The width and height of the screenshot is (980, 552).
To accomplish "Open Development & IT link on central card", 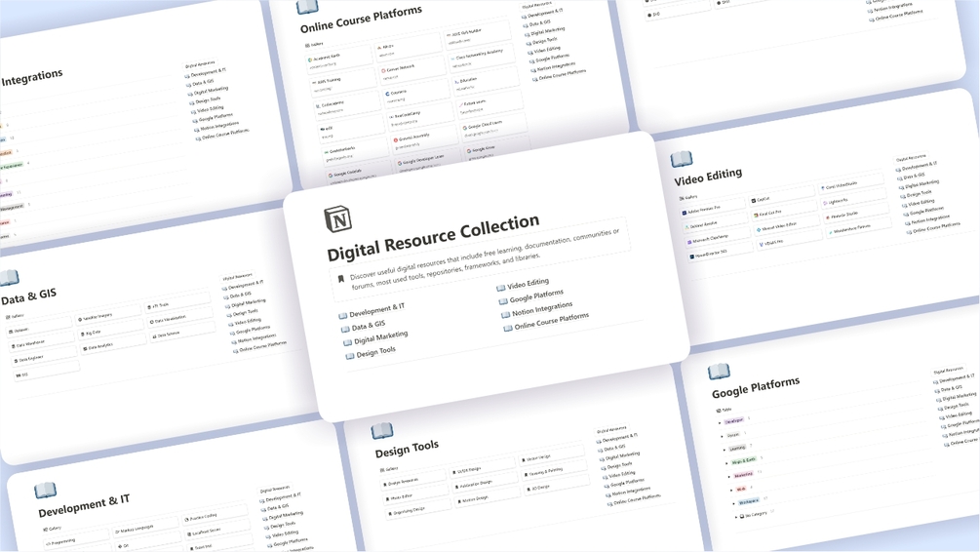I will click(376, 309).
